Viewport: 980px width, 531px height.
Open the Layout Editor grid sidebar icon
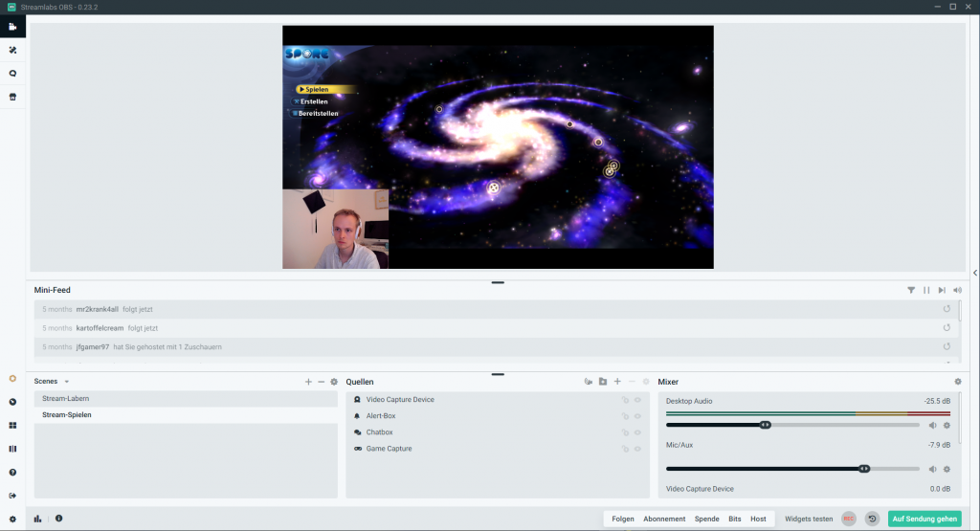[12, 426]
